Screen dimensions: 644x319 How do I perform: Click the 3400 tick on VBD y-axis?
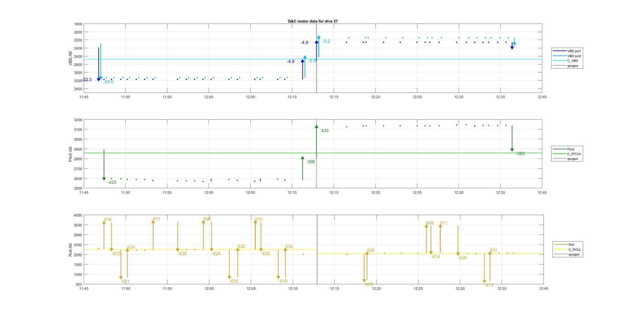click(78, 89)
